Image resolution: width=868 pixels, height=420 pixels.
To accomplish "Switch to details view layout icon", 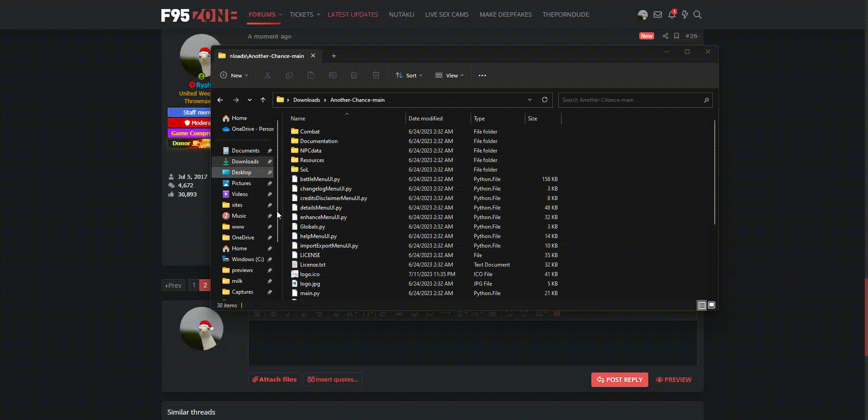I will [x=702, y=305].
